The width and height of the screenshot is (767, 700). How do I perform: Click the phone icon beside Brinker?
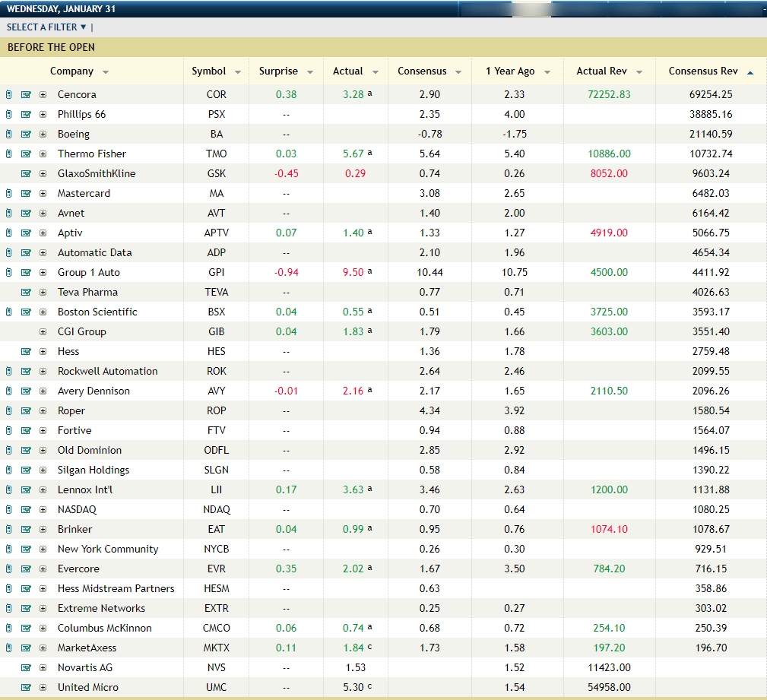8,529
